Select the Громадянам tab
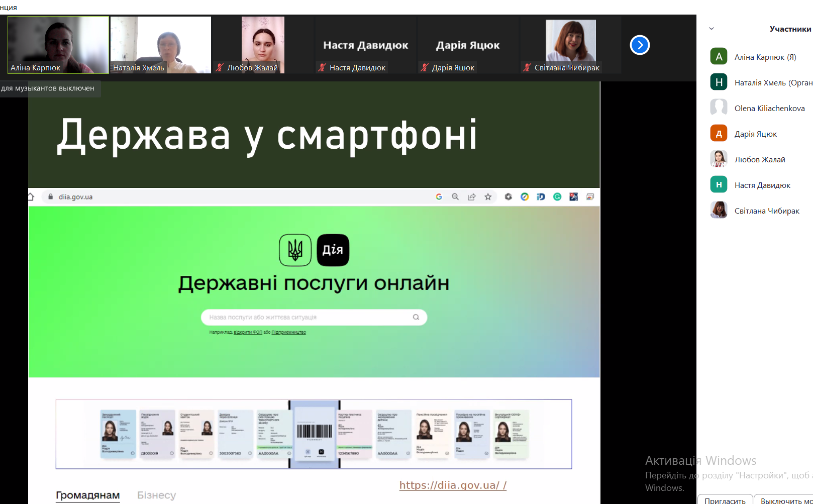The width and height of the screenshot is (813, 504). (x=87, y=495)
